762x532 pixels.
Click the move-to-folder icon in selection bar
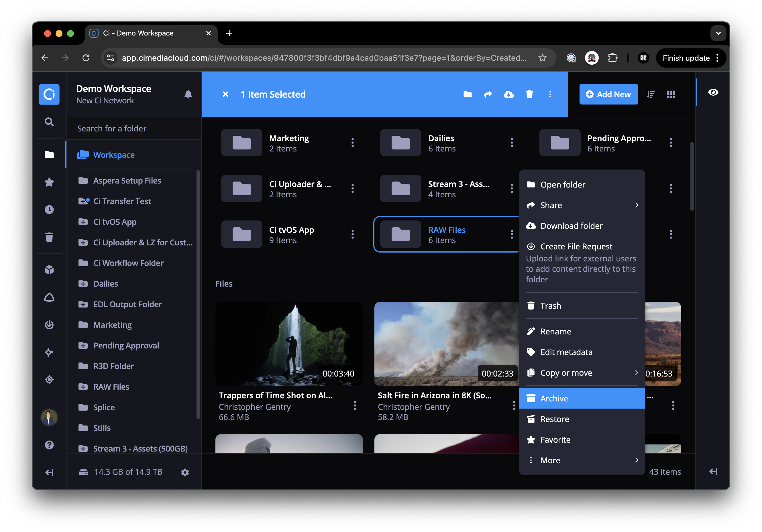[x=468, y=94]
